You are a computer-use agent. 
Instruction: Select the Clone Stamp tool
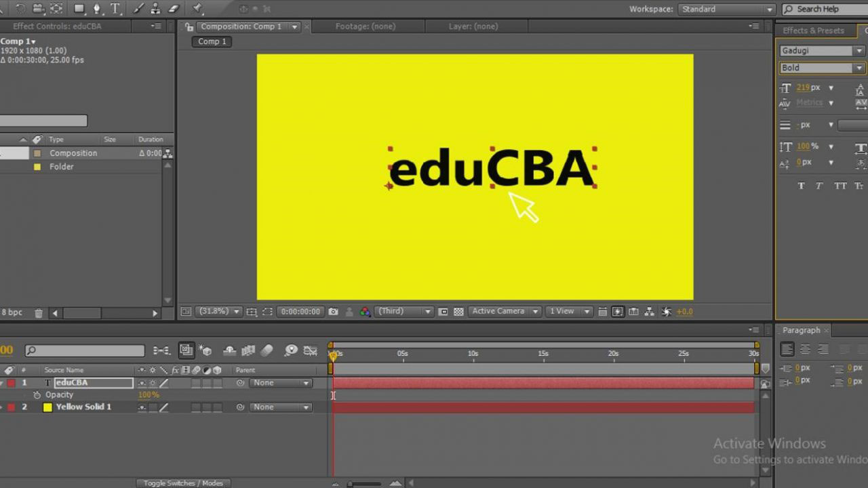coord(155,9)
